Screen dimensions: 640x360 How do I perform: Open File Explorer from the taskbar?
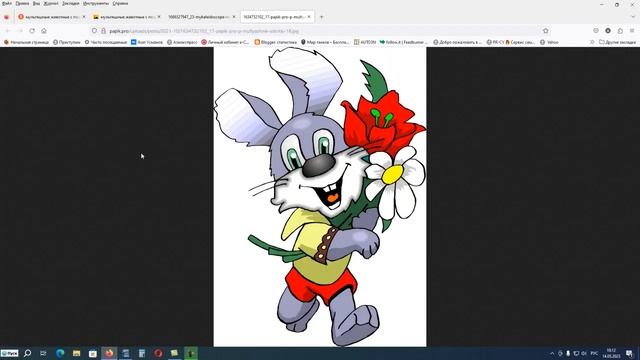(x=76, y=353)
